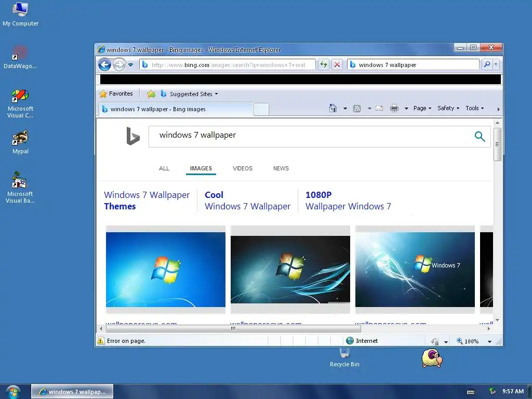Click the IE taskbar button windows 7 wallpap...
The height and width of the screenshot is (399, 532).
(72, 392)
